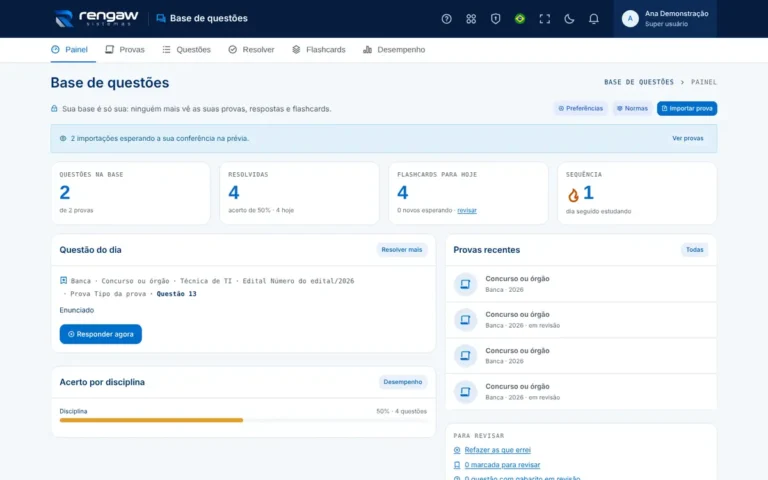Image resolution: width=768 pixels, height=480 pixels.
Task: Click the 50% · 4 questões text
Action: (401, 411)
